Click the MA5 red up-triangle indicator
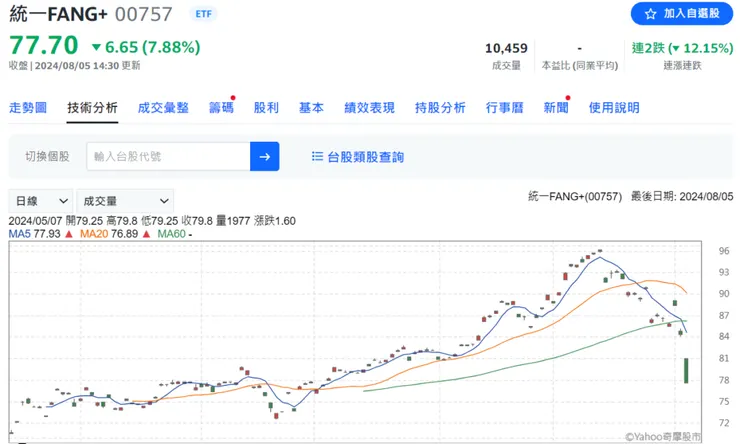Image resolution: width=740 pixels, height=444 pixels. point(69,234)
